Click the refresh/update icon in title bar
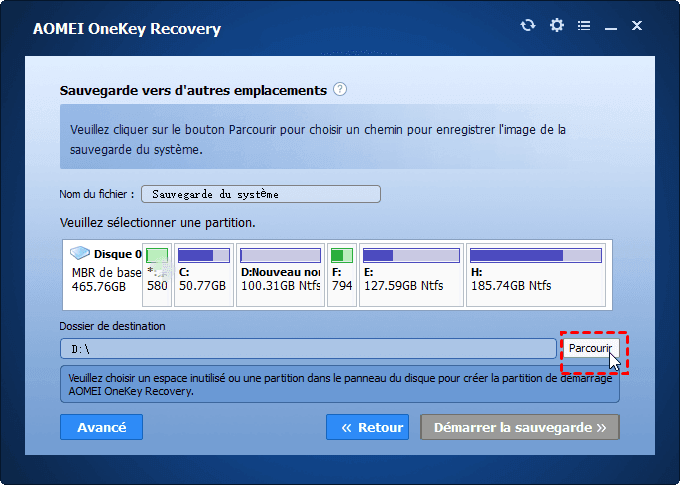Viewport: 680px width, 485px height. tap(528, 26)
